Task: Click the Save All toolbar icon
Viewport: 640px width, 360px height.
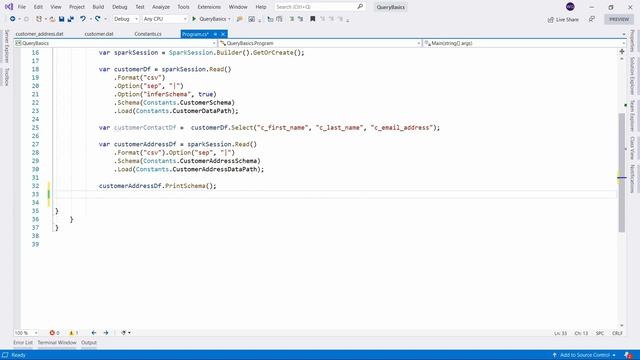Action: click(71, 19)
